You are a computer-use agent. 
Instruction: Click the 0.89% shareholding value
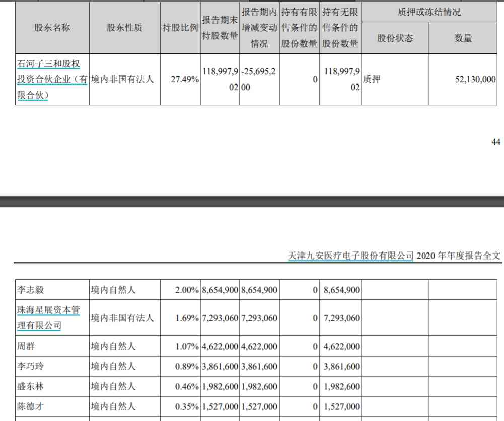(x=187, y=366)
